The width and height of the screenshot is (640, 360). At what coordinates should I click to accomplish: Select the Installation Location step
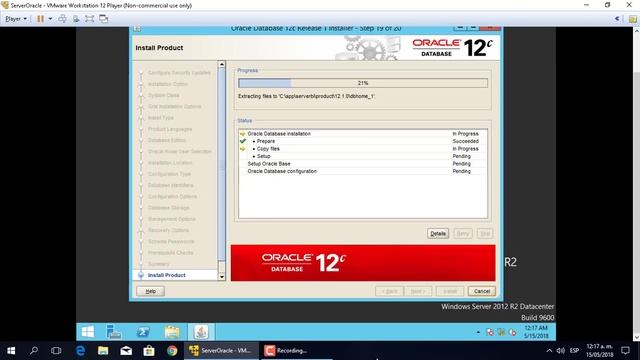click(170, 163)
